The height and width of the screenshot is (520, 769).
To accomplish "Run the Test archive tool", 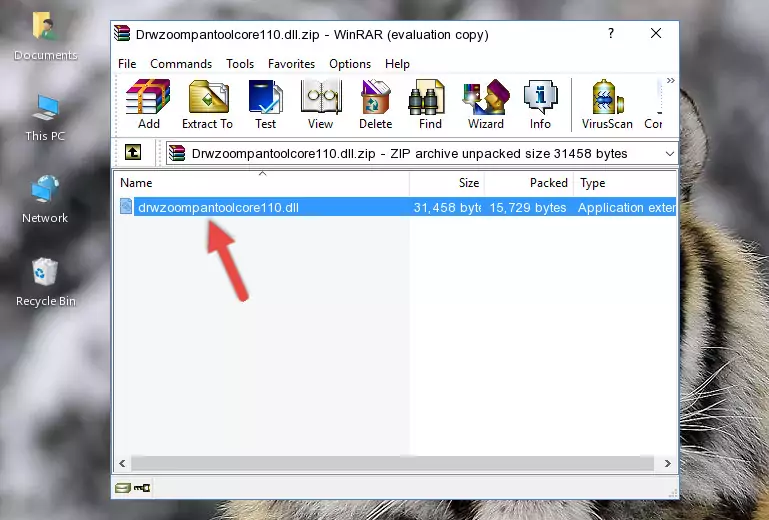I will [x=265, y=104].
